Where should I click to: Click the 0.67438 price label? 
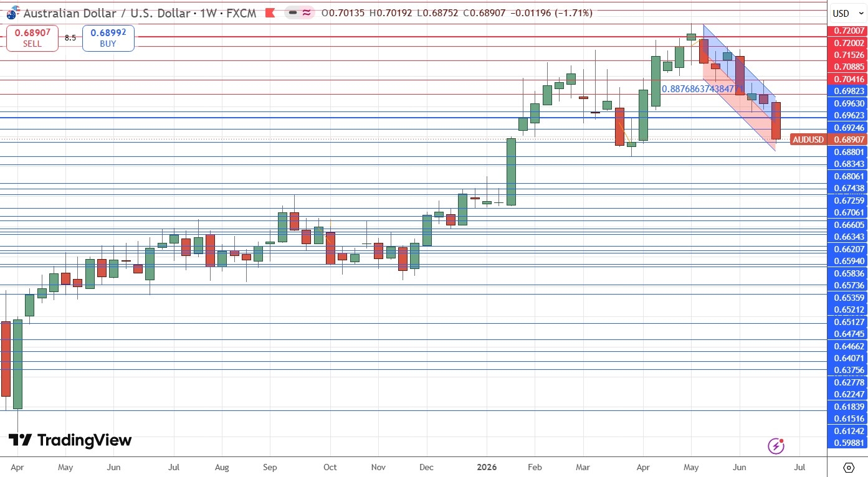point(848,188)
